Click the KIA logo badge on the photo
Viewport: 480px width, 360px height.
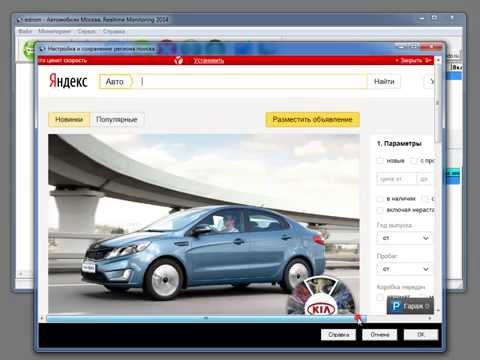[x=321, y=309]
